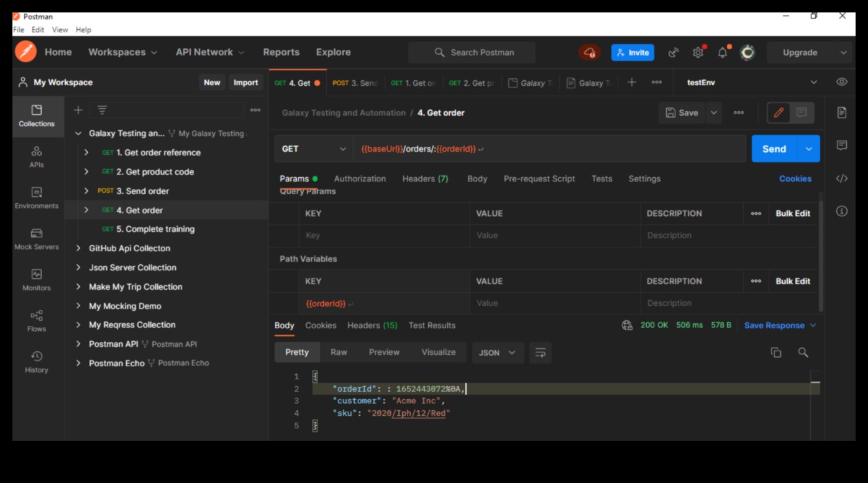
Task: Switch to the Authorization tab
Action: [x=360, y=178]
